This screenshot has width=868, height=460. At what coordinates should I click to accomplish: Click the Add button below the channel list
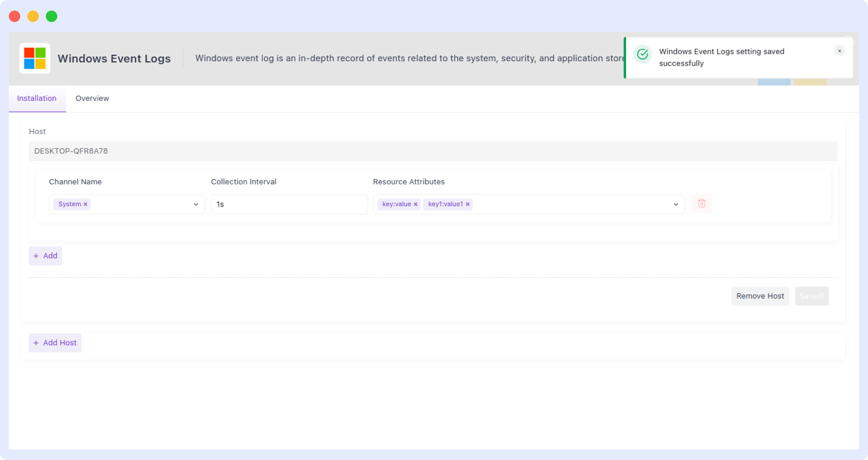pyautogui.click(x=45, y=256)
